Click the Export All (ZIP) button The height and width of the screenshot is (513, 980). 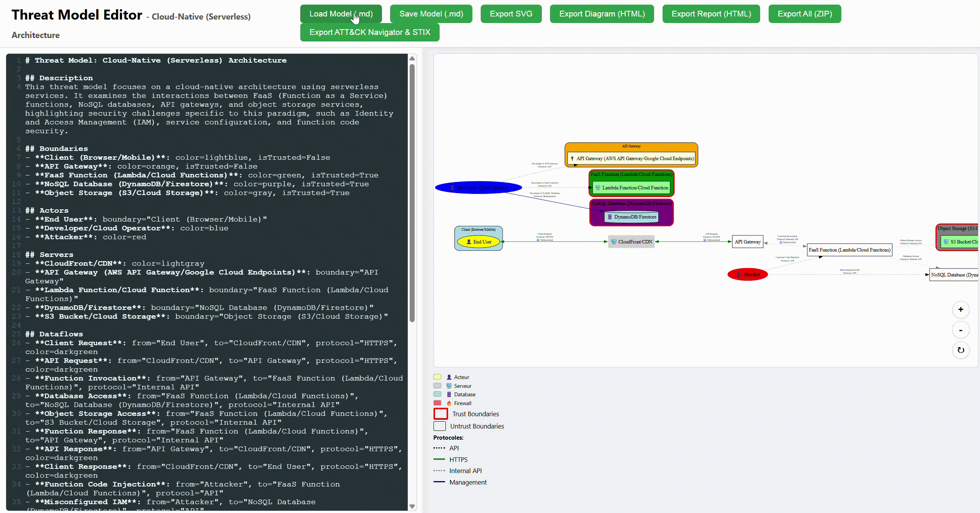(804, 14)
